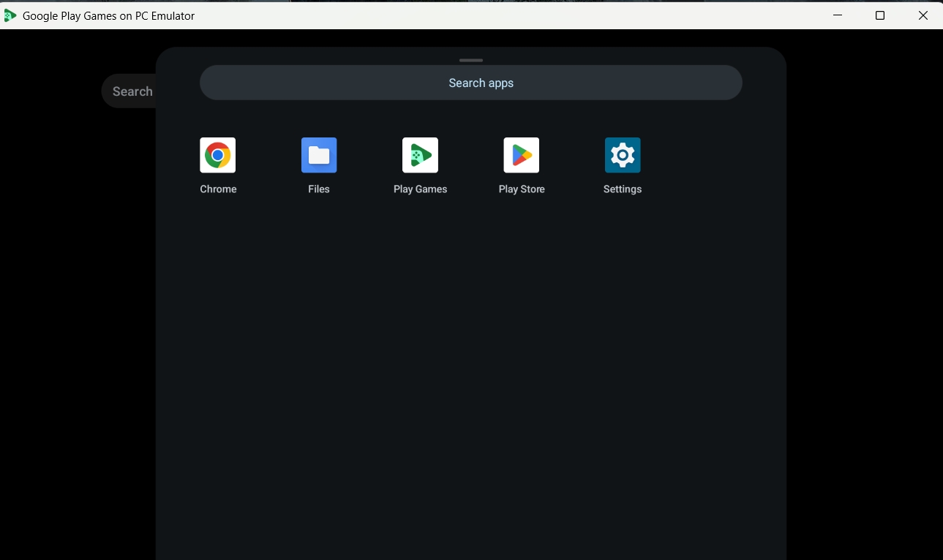This screenshot has height=560, width=943.
Task: Select the "Play Games" text label
Action: [x=420, y=189]
